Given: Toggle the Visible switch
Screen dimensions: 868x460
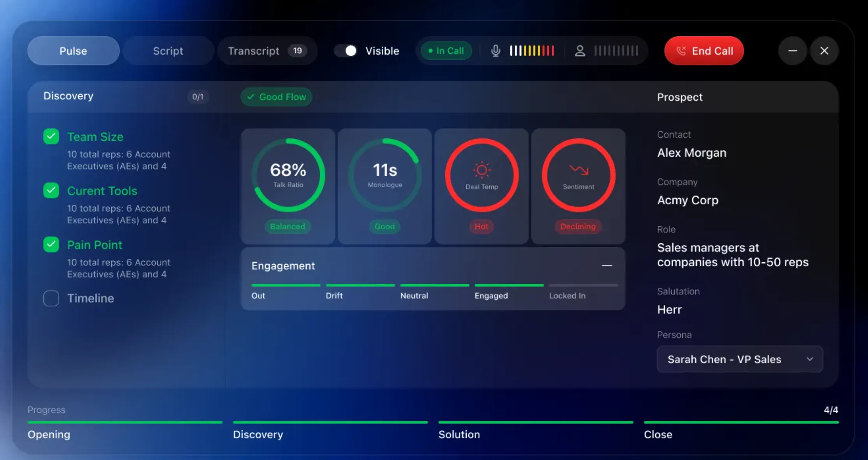Looking at the screenshot, I should [346, 51].
